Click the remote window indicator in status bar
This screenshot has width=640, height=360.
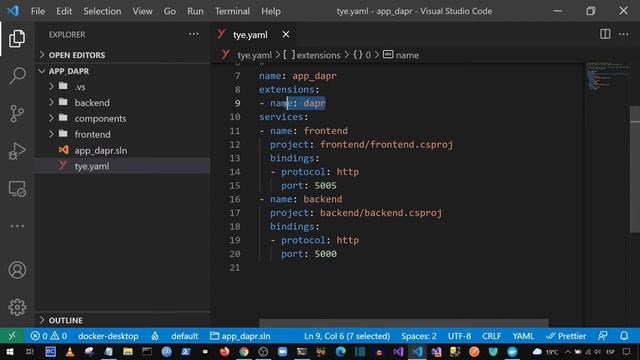[12, 336]
